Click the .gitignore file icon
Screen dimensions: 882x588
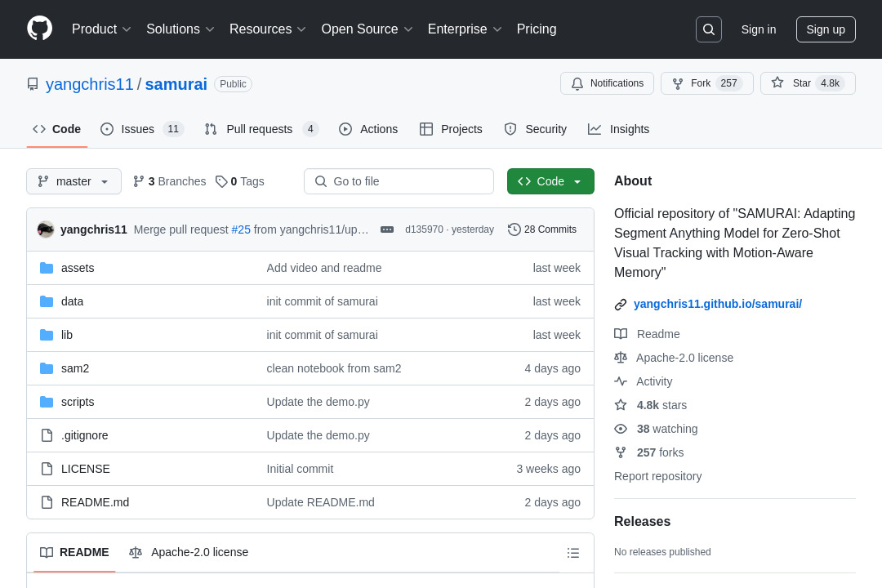(47, 435)
